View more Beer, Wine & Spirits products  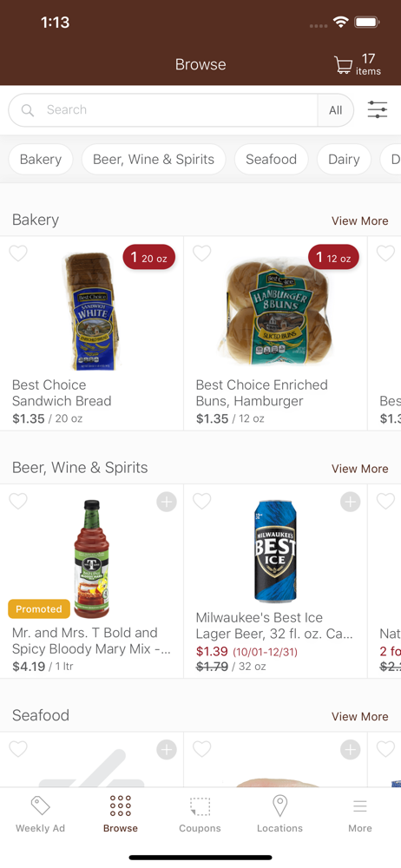coord(360,469)
